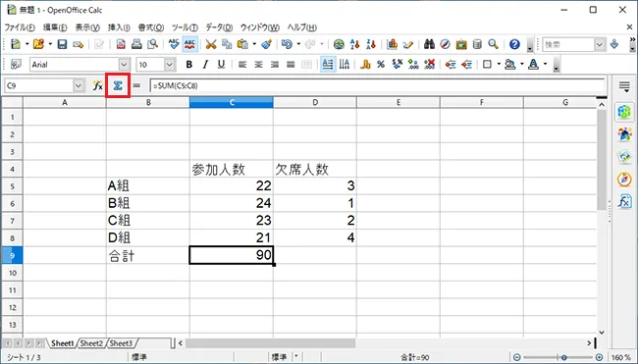Open the データ(D) menu

219,27
